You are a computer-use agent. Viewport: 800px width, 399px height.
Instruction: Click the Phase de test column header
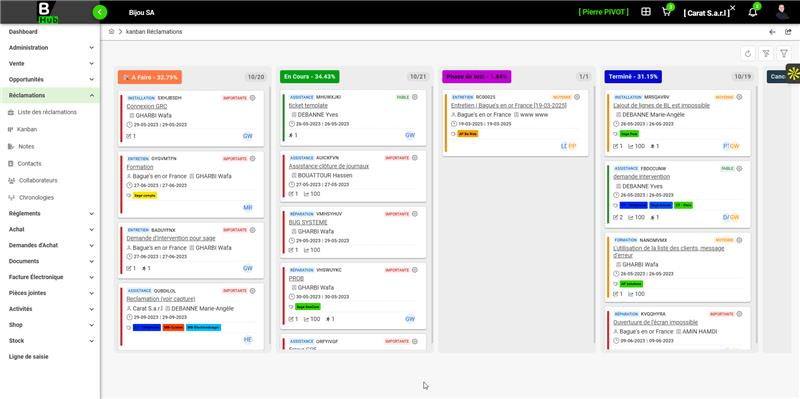477,77
